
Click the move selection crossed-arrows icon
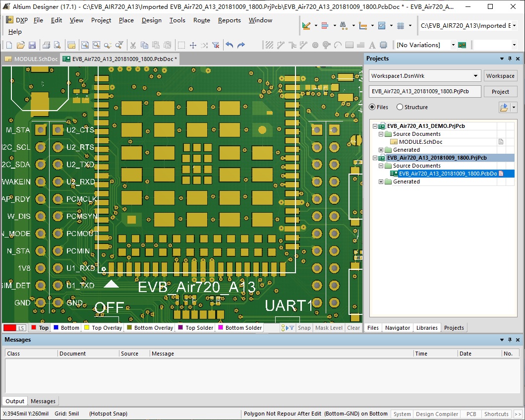click(193, 45)
